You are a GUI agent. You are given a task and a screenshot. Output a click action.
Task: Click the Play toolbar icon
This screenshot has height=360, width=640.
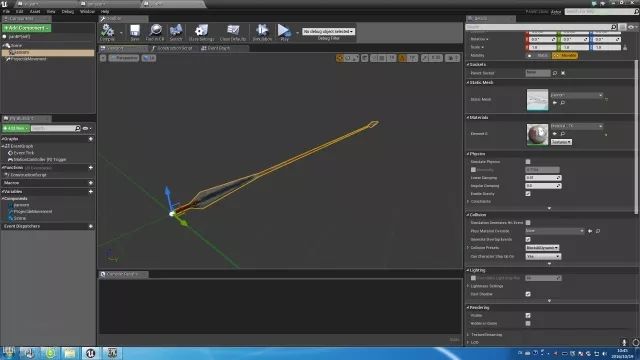coord(284,31)
